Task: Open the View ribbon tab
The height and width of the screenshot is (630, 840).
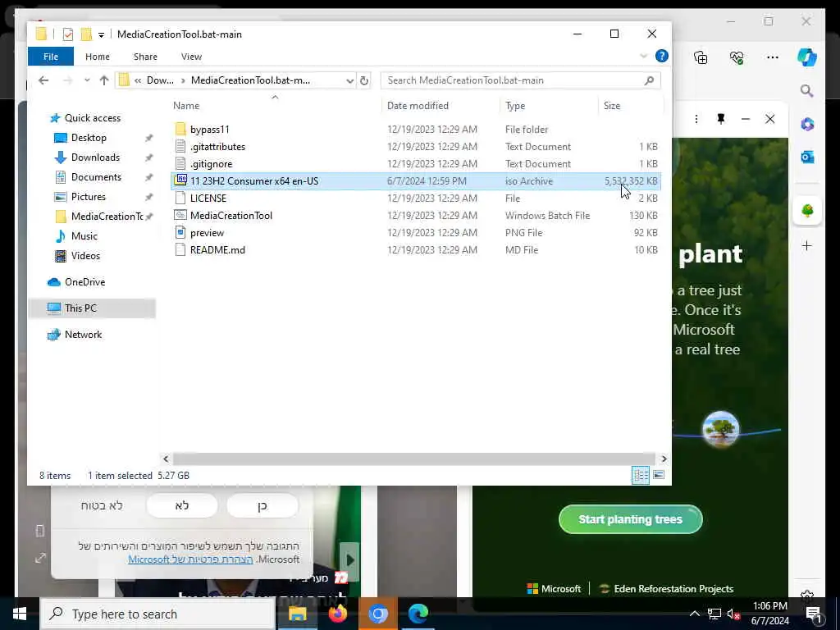Action: (x=191, y=57)
